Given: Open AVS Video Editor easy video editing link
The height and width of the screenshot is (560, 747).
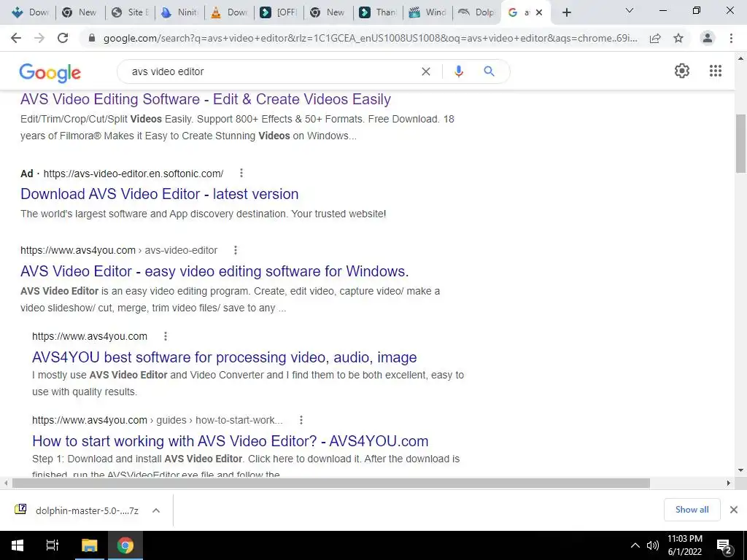Looking at the screenshot, I should tap(214, 271).
